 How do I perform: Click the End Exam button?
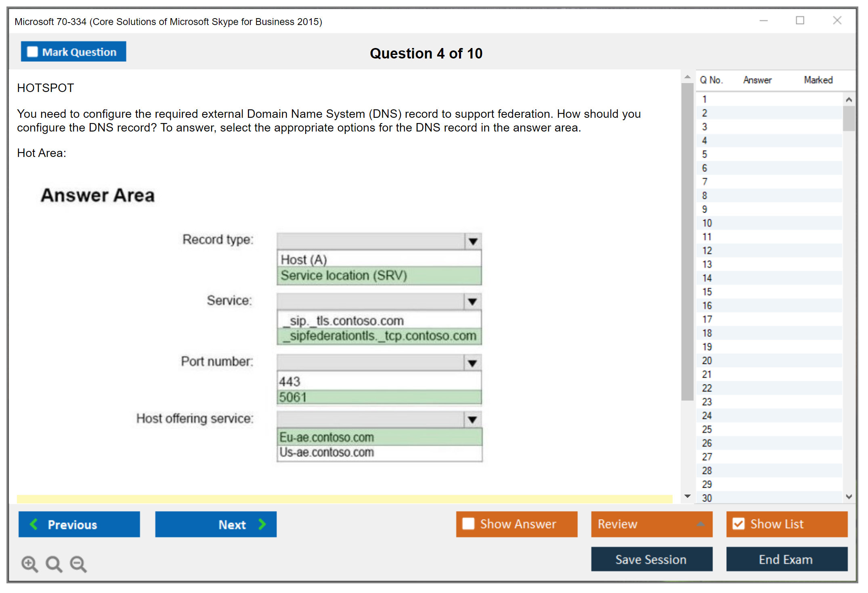click(x=786, y=560)
